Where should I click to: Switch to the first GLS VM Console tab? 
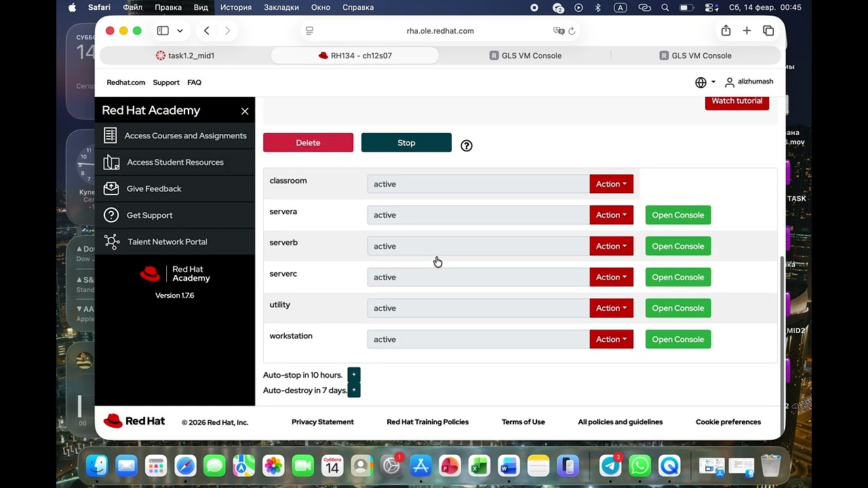coord(526,56)
